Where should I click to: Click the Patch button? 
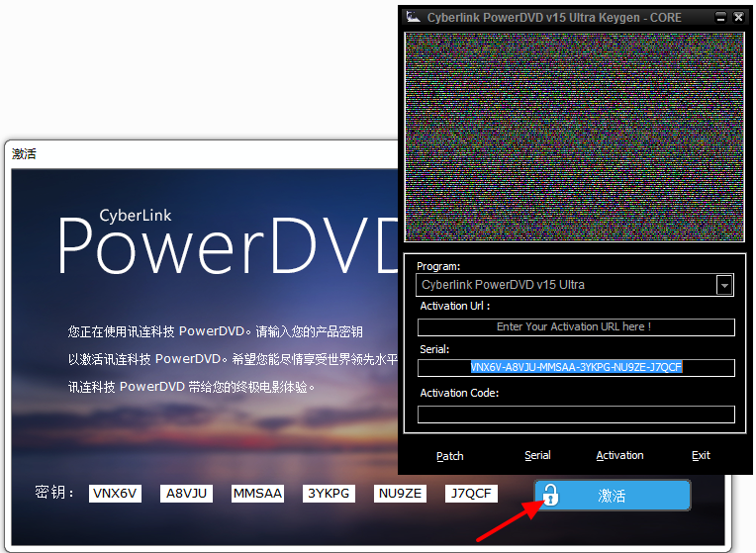(x=450, y=456)
